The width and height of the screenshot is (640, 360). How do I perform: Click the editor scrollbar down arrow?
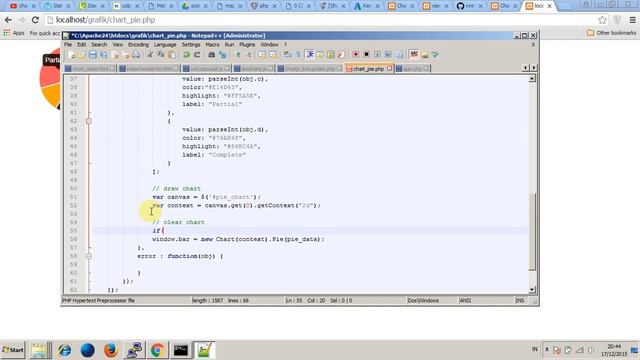[532, 289]
